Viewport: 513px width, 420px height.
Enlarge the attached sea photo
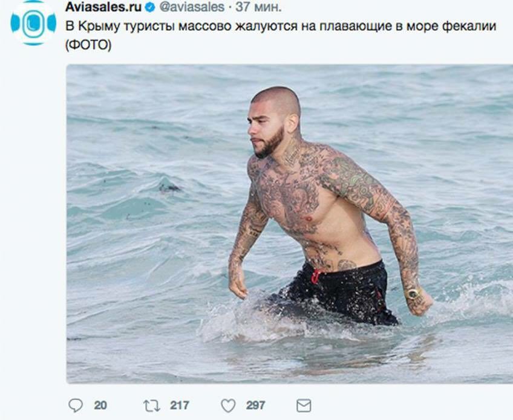[290, 224]
